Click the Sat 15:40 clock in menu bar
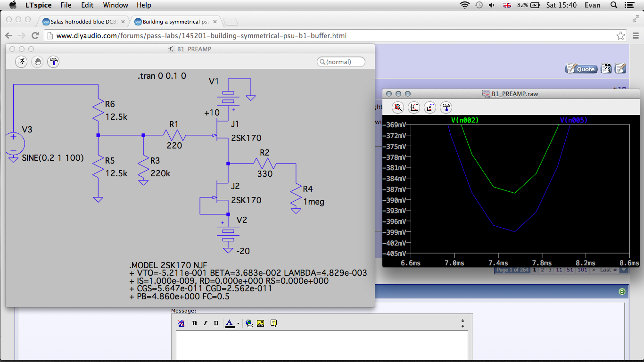 point(561,5)
